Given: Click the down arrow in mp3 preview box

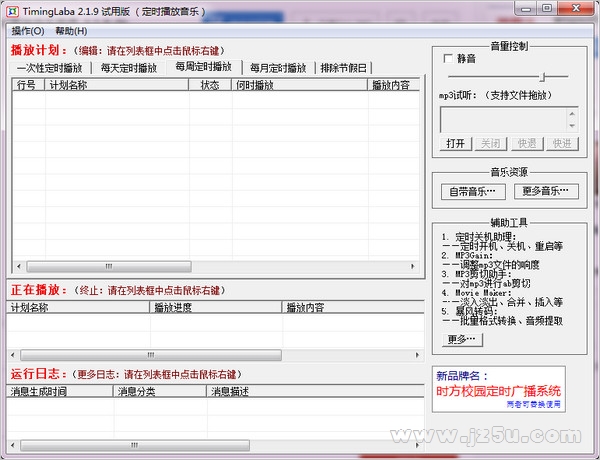Looking at the screenshot, I should coord(572,126).
